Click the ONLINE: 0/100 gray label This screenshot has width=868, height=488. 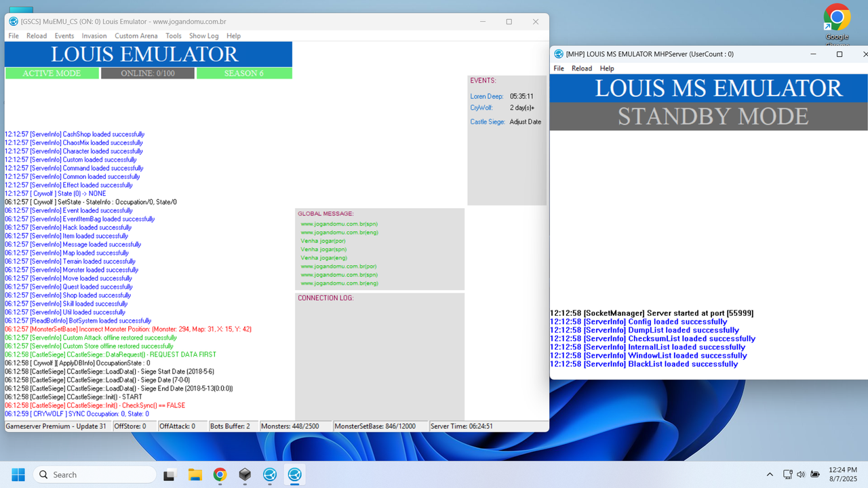tap(148, 73)
